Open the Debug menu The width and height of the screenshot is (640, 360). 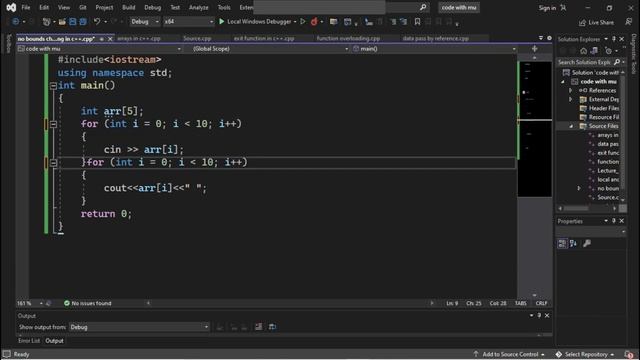153,7
